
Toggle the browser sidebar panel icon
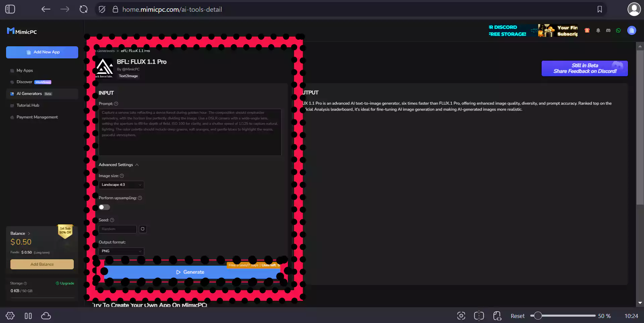(10, 9)
